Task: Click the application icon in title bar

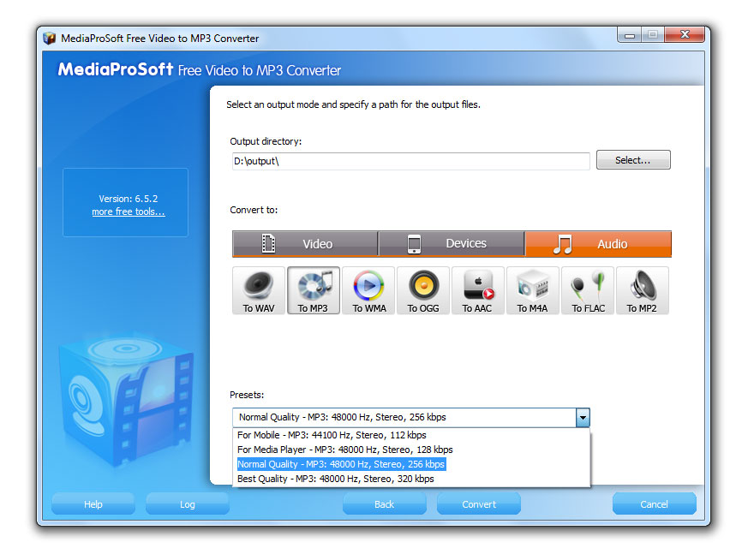Action: (49, 38)
